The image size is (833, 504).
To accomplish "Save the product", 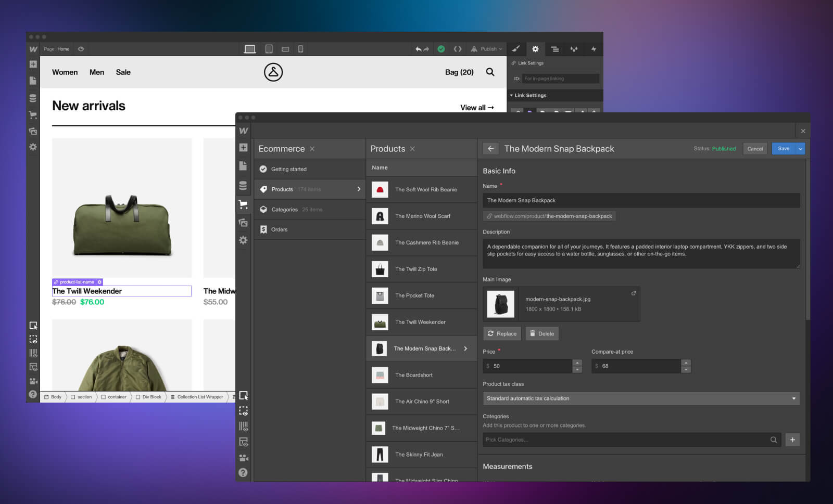I will 784,149.
